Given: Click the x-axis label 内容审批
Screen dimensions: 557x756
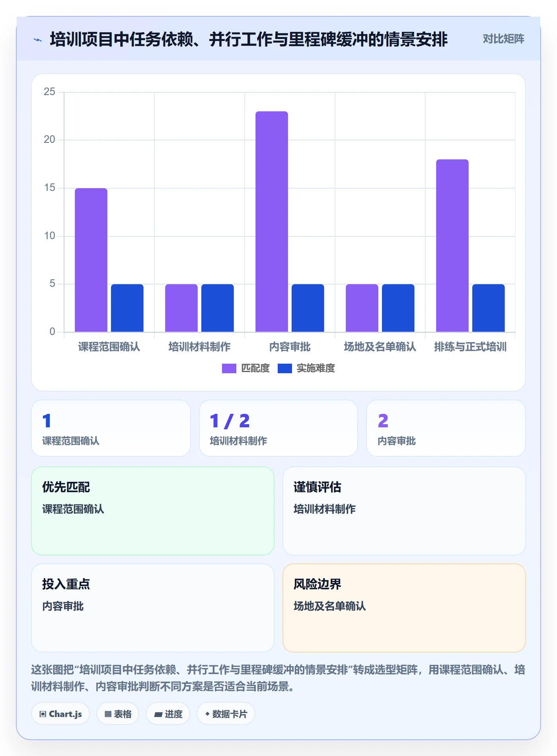Looking at the screenshot, I should (290, 347).
